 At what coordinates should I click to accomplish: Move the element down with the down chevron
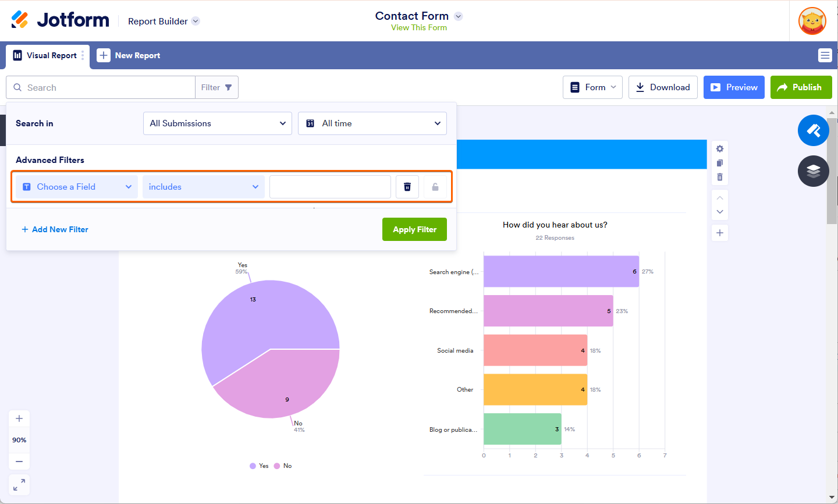tap(720, 212)
